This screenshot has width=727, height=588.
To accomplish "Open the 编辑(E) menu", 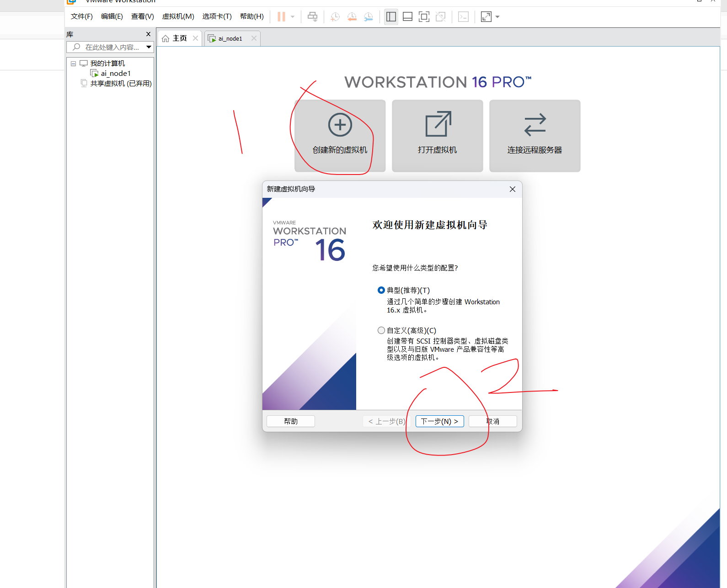I will coord(112,16).
